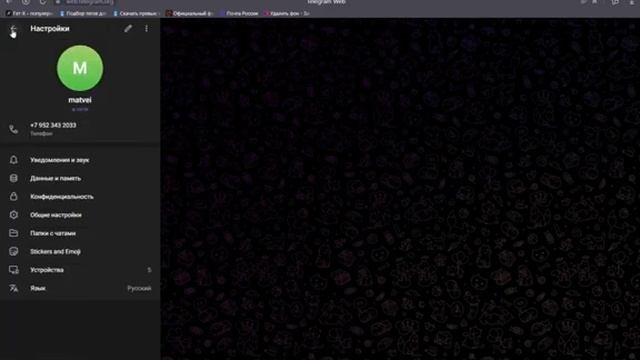The image size is (640, 360).
Task: Click the folder icon for chat folders
Action: [x=13, y=233]
